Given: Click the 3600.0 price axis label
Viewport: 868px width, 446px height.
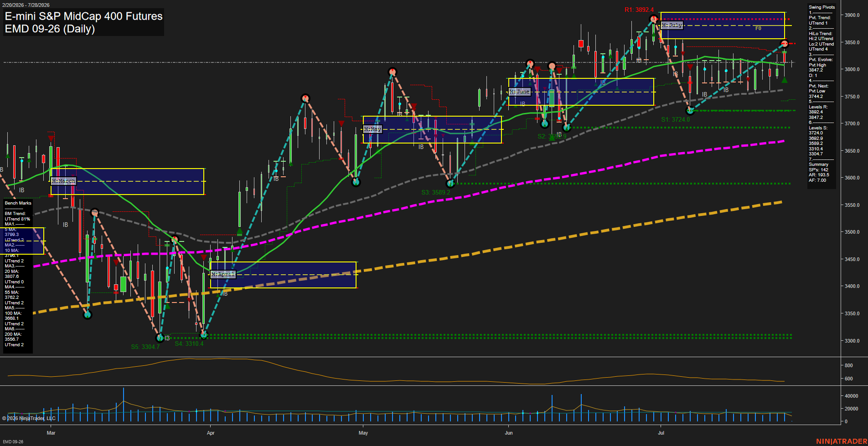Looking at the screenshot, I should click(852, 178).
